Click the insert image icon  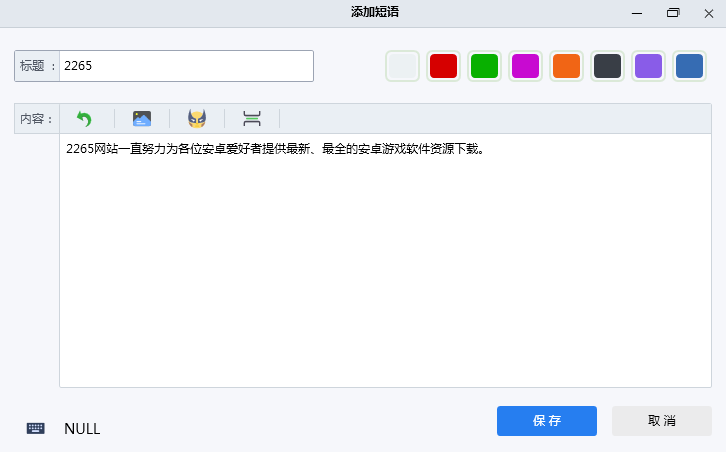pyautogui.click(x=142, y=119)
